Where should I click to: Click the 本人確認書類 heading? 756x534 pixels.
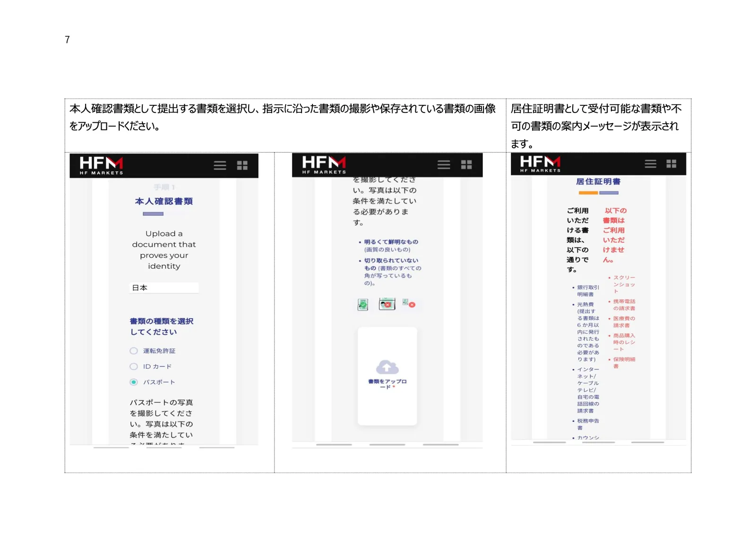coord(164,201)
